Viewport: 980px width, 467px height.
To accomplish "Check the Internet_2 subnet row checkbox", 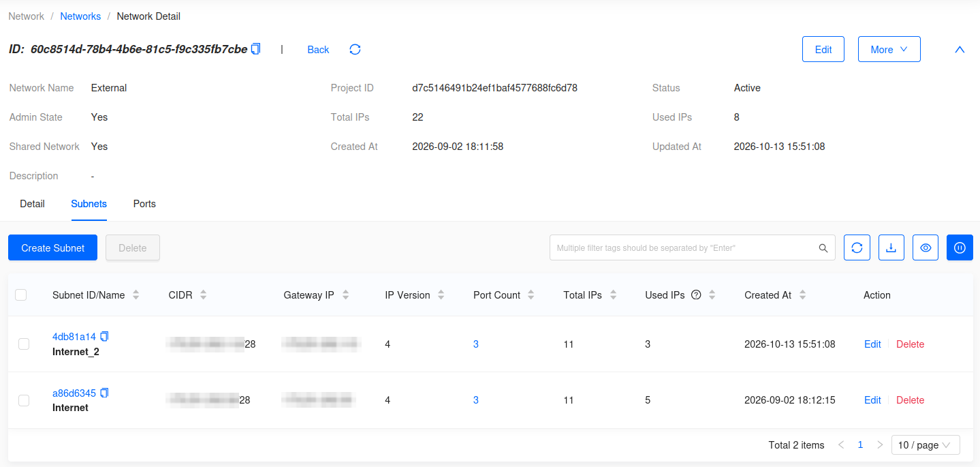I will [x=24, y=344].
